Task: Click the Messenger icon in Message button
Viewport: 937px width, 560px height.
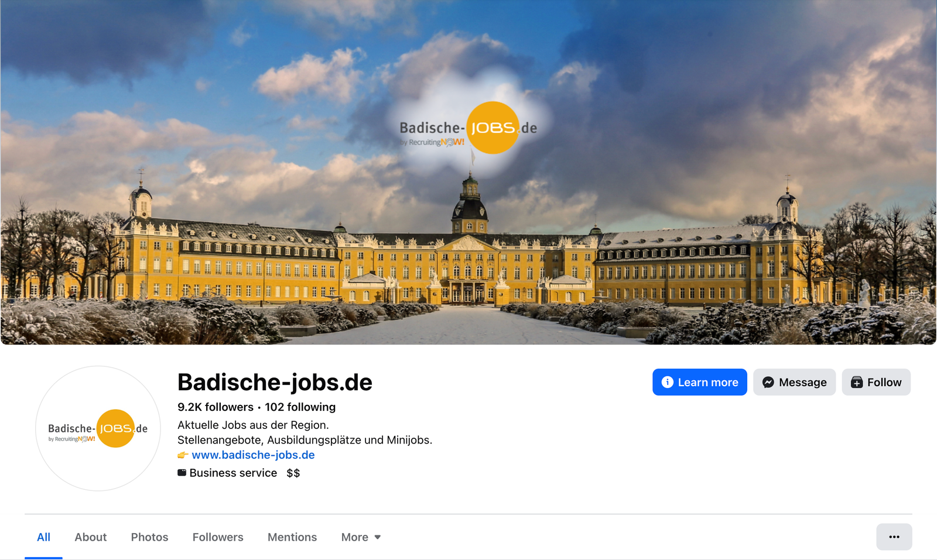Action: 768,382
